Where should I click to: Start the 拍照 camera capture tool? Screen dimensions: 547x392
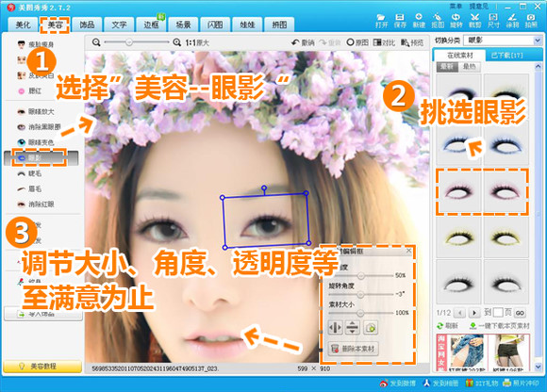[x=531, y=21]
